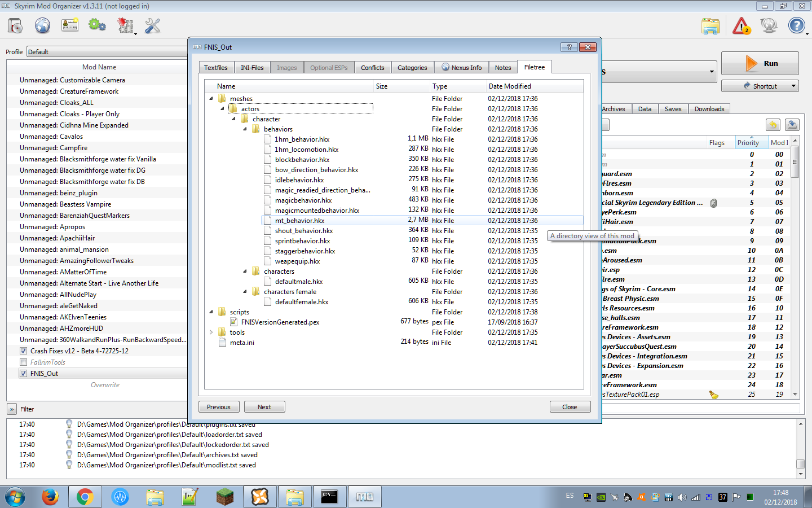Open the Saves tab in main window

(x=673, y=109)
